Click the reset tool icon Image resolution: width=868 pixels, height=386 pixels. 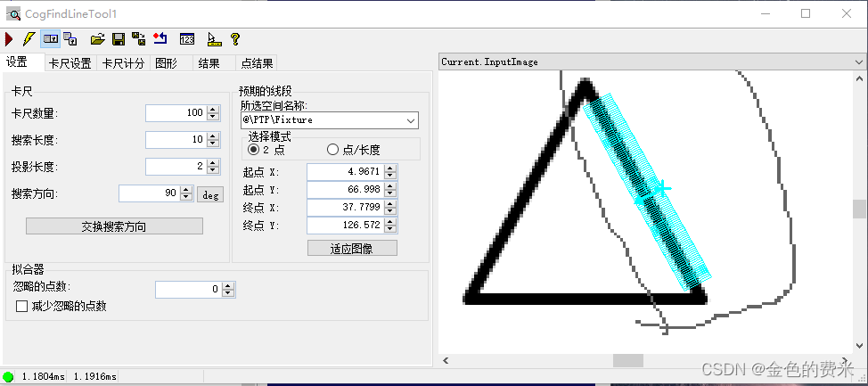(160, 39)
